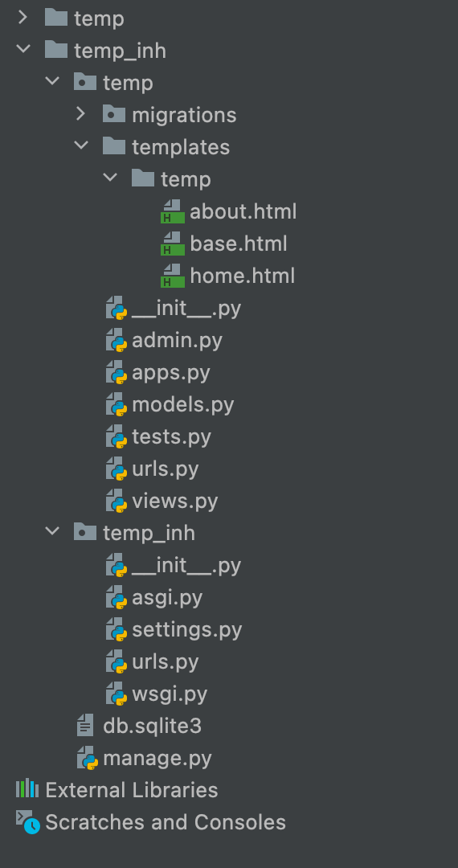458x868 pixels.
Task: Click the Python icon beside models.py
Action: [117, 404]
